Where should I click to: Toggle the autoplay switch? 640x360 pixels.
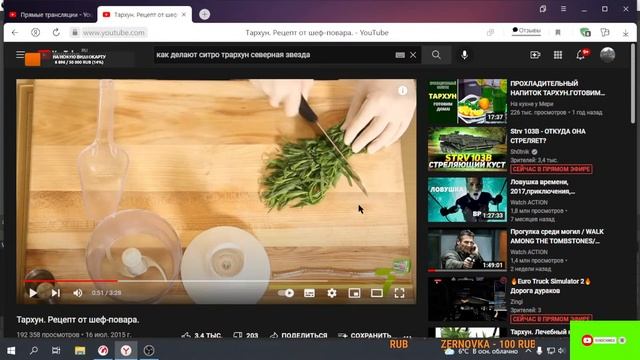pos(286,293)
